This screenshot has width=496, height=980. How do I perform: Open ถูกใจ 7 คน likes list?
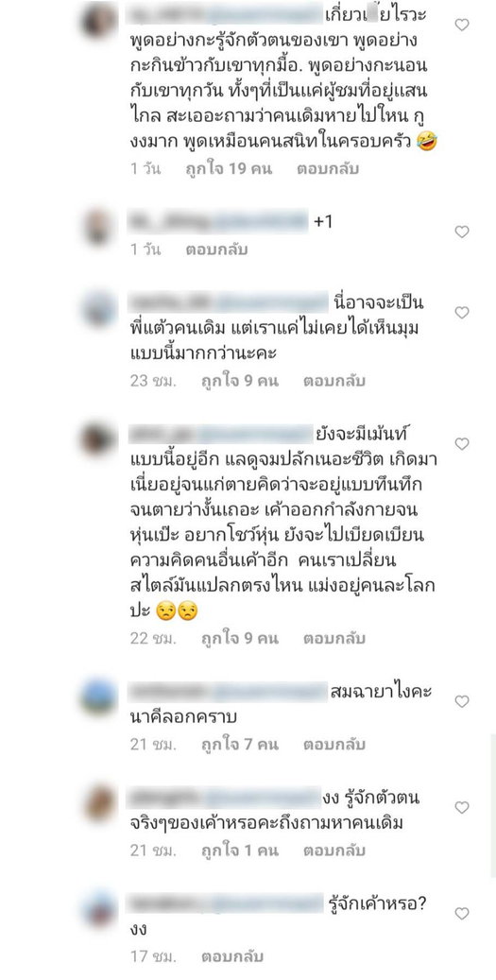coord(239,745)
